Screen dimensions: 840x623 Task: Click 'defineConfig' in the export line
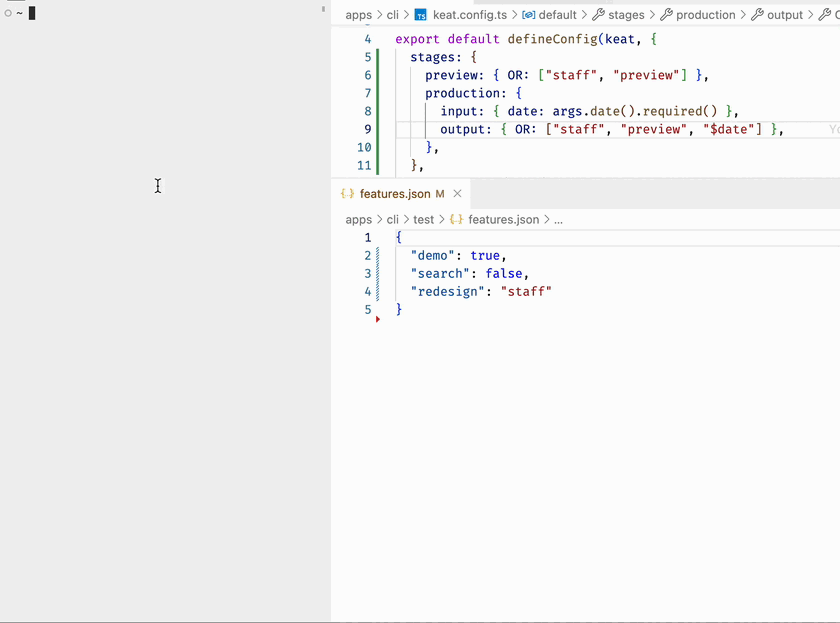(552, 39)
